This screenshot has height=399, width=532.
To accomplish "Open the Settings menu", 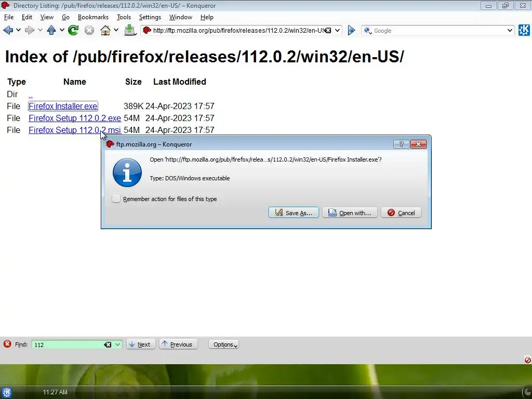I will 150,17.
